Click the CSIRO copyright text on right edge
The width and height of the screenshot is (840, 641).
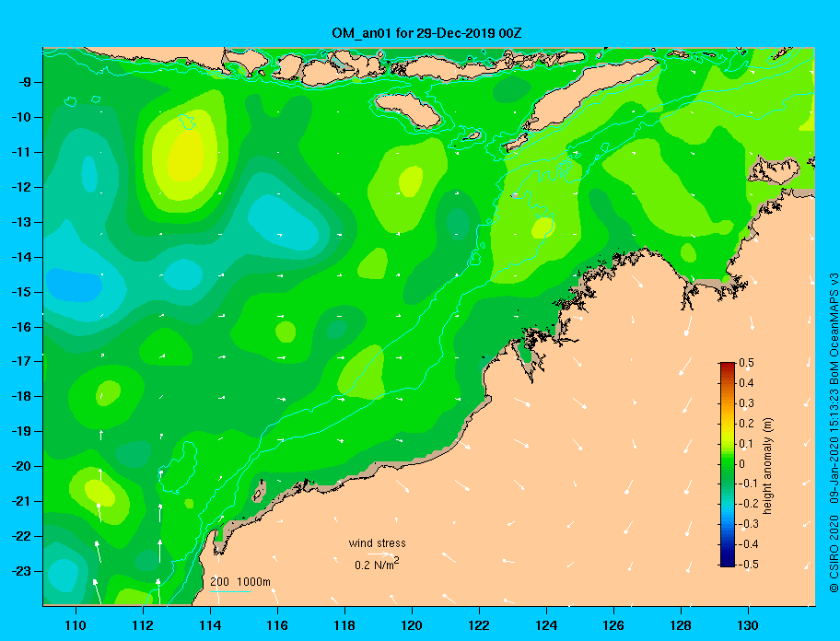(834, 432)
